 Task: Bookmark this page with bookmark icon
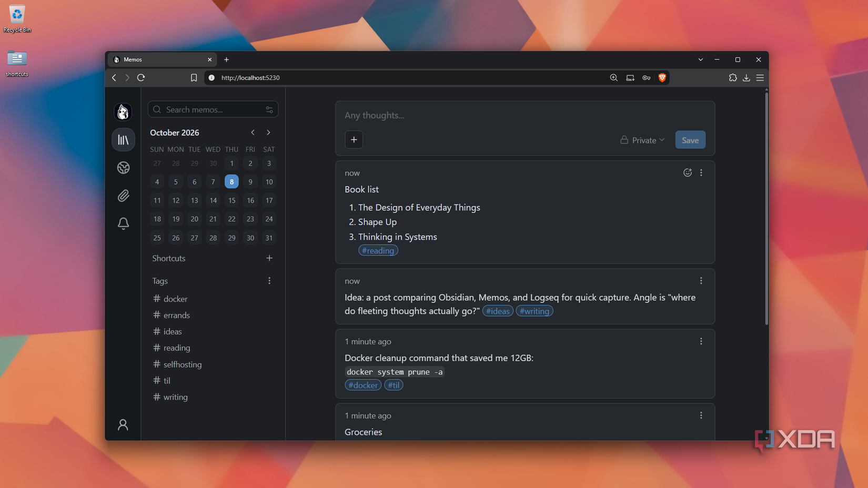tap(194, 77)
